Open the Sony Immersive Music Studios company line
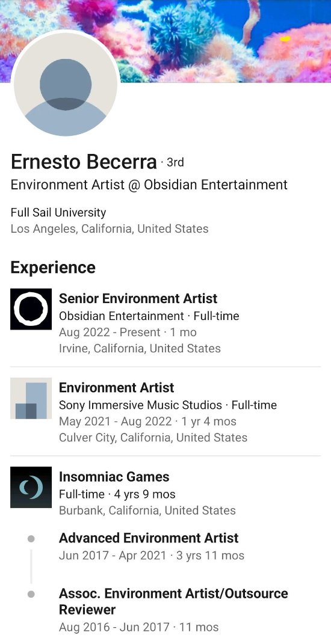The width and height of the screenshot is (331, 644). 168,405
